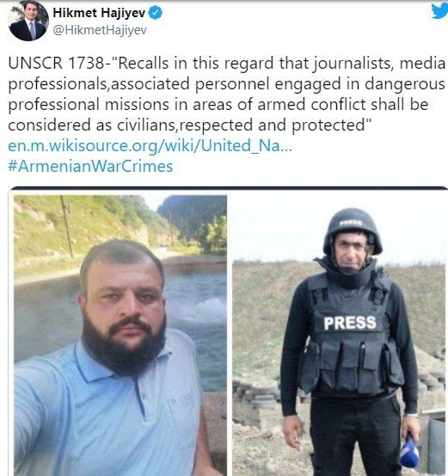The height and width of the screenshot is (476, 448).
Task: Open Hikmet Hajiyev's profile avatar
Action: [x=28, y=21]
